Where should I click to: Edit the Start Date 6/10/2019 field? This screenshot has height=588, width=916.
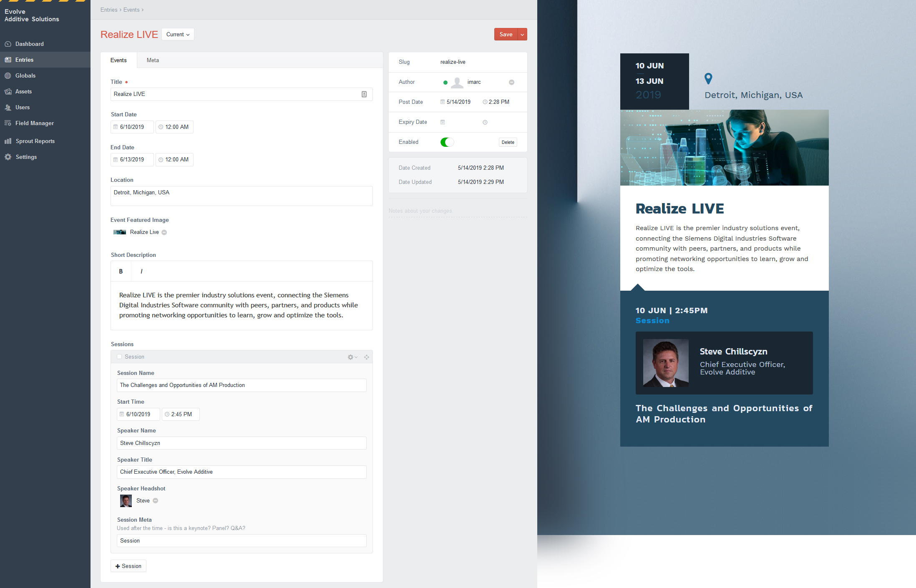(x=132, y=127)
